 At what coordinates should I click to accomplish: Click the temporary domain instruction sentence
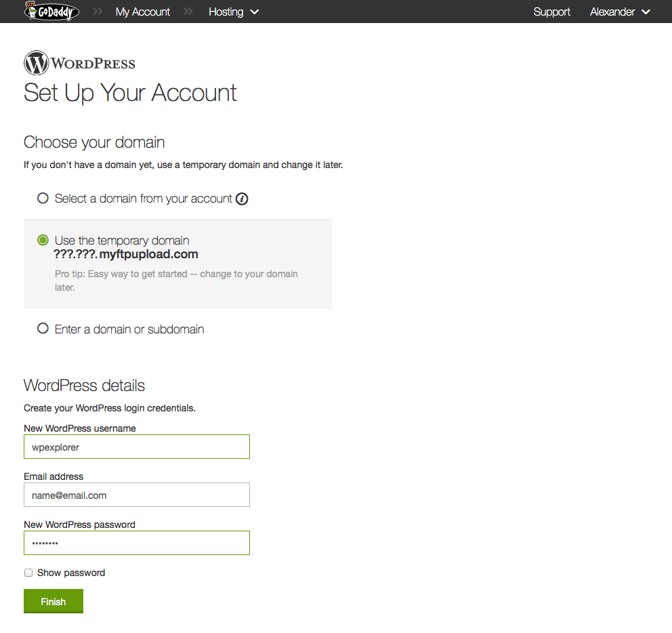pyautogui.click(x=184, y=165)
